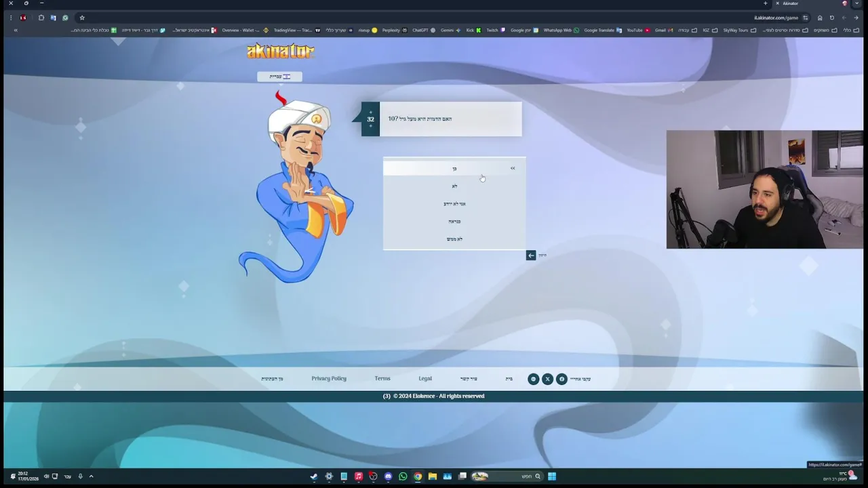Open WhatsApp from the taskbar
This screenshot has height=488, width=868.
click(x=403, y=476)
